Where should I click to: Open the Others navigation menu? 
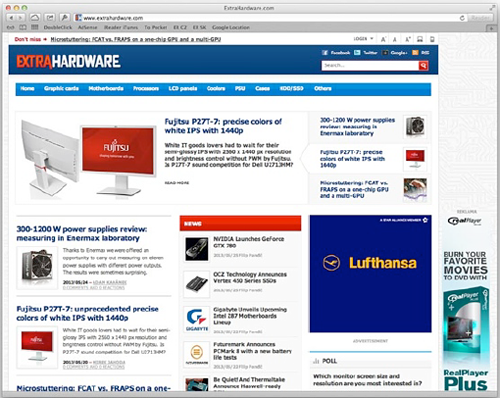(323, 88)
